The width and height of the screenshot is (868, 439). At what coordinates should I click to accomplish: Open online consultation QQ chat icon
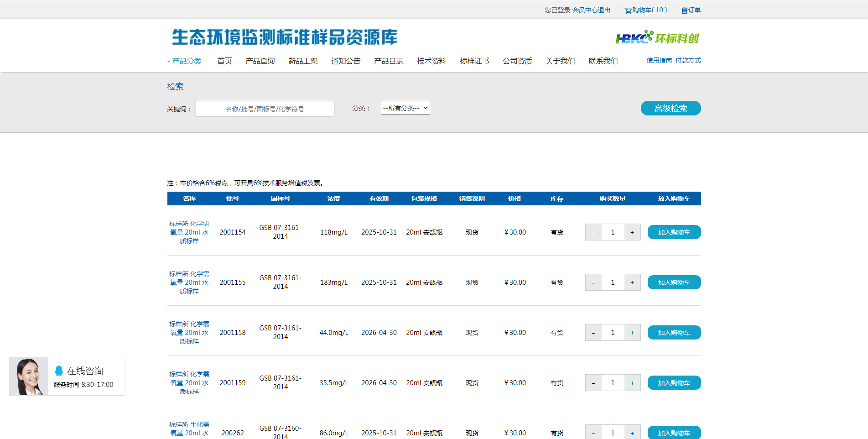click(59, 371)
